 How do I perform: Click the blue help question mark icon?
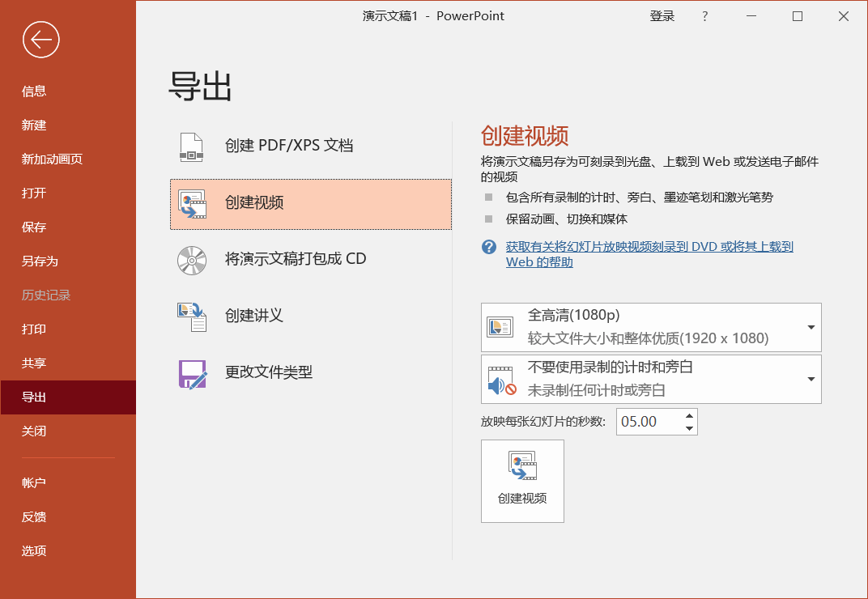pyautogui.click(x=489, y=247)
